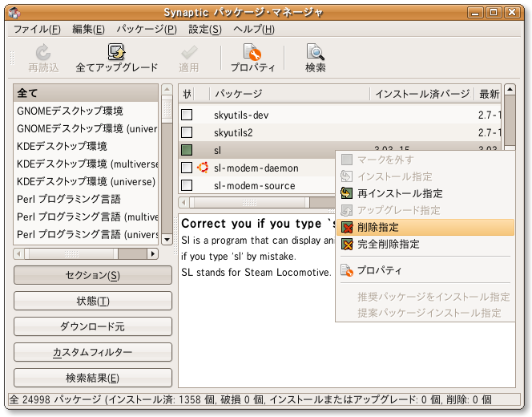Click the category list scroll-right arrow
Image resolution: width=532 pixels, height=417 pixels.
(x=153, y=253)
